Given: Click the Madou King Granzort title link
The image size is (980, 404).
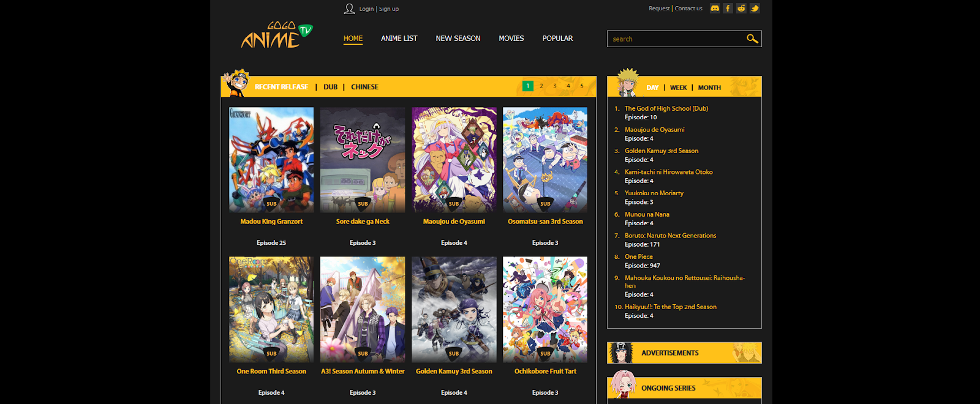Looking at the screenshot, I should 271,222.
